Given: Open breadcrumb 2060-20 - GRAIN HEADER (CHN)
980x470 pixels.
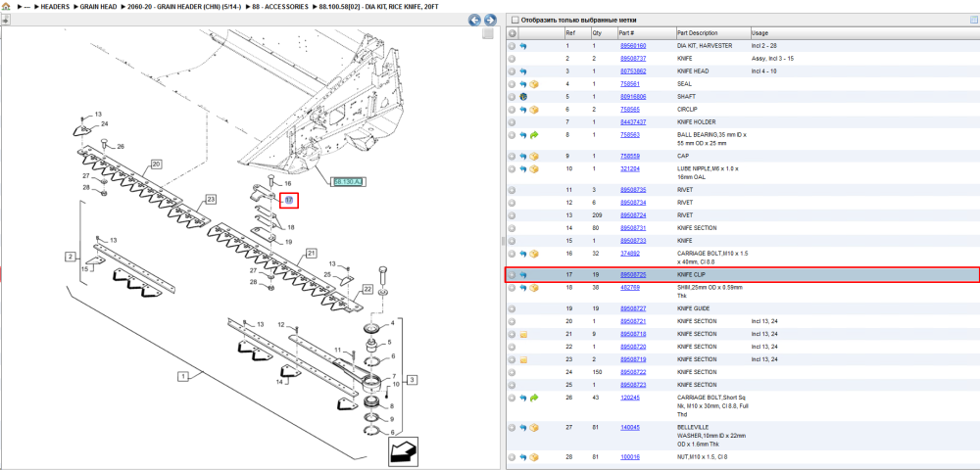Looking at the screenshot, I should click(184, 6).
